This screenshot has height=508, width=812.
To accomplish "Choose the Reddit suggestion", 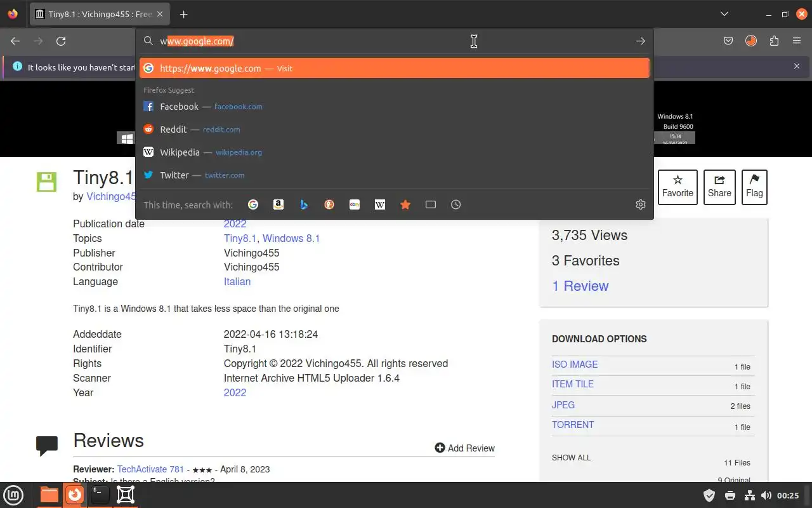I will point(395,130).
